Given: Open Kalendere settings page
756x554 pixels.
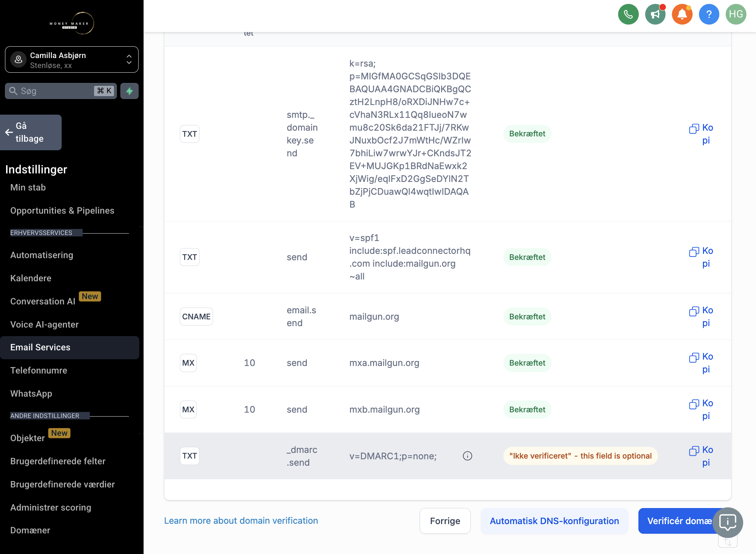Looking at the screenshot, I should coord(31,278).
